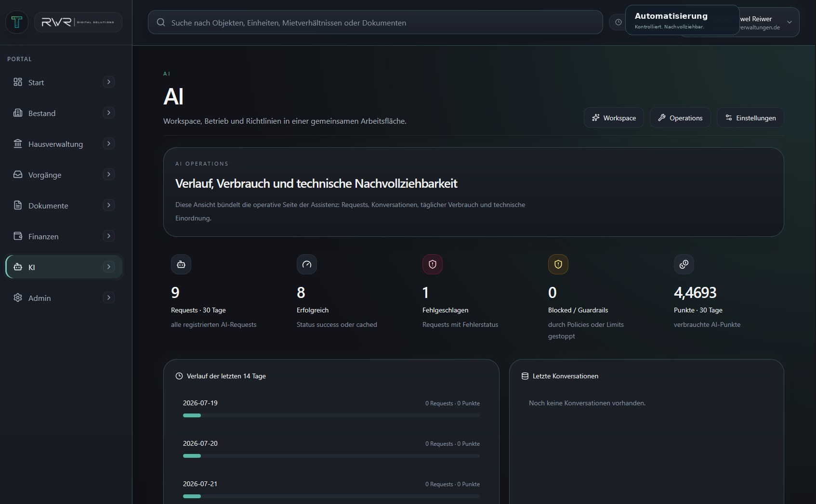The image size is (816, 504).
Task: Click the Finanzen wallet icon
Action: point(18,236)
